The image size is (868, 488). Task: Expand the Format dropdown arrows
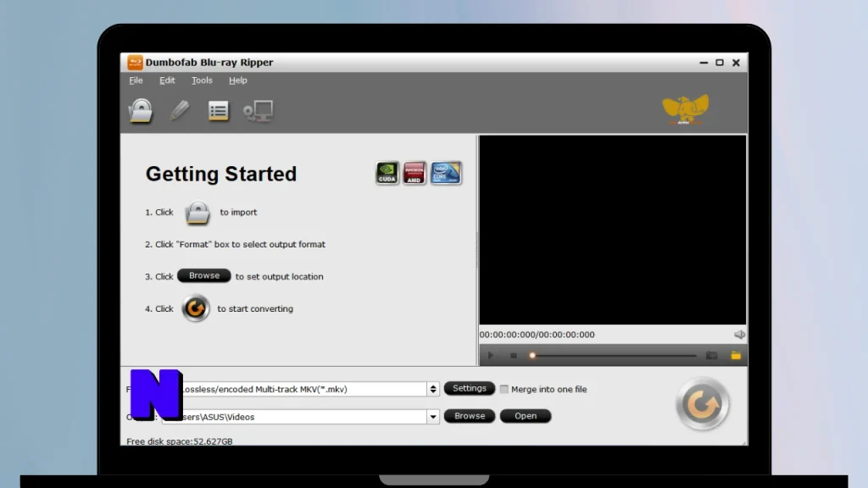tap(433, 390)
